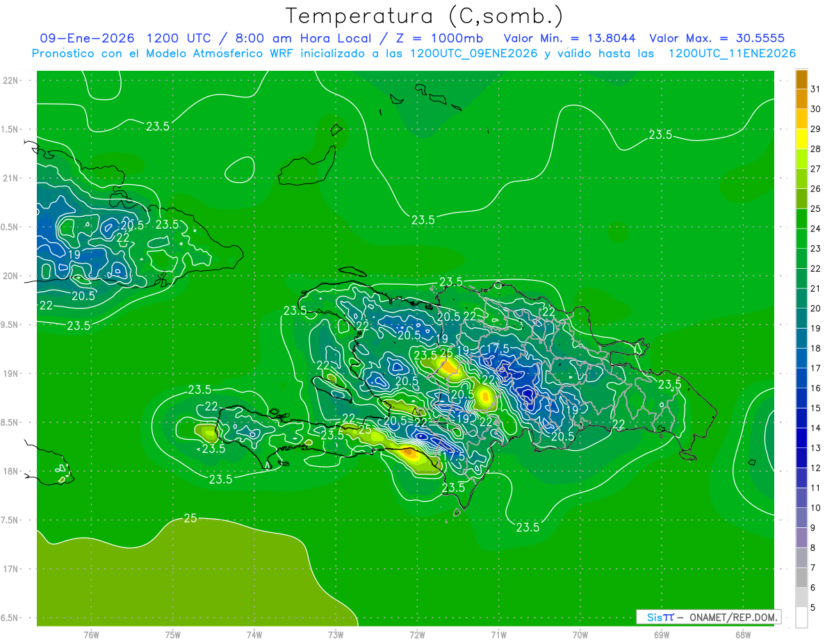
Task: Click the colorbar scale label "24"
Action: pos(816,229)
